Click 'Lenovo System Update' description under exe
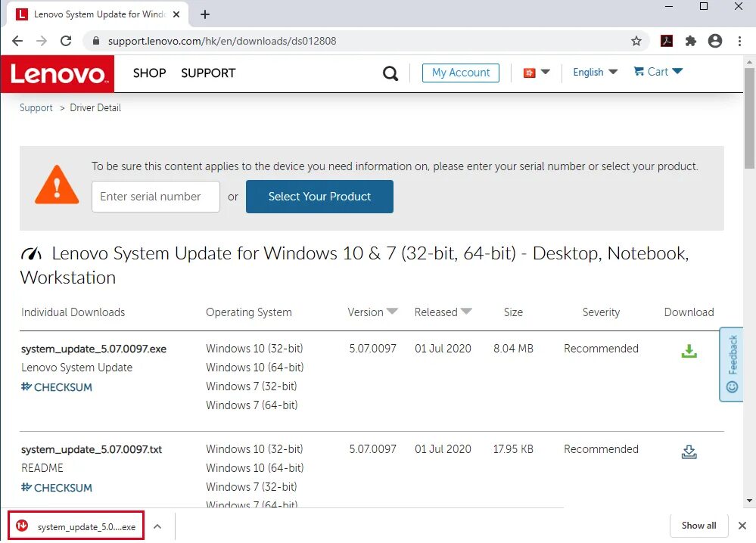Viewport: 756px width, 543px height. [x=76, y=368]
